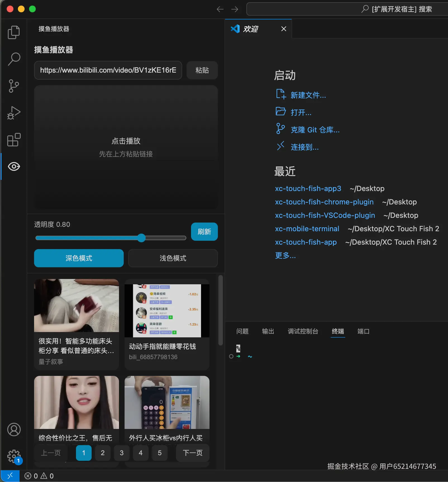Click the new file icon under 启动
This screenshot has height=482, width=448.
(281, 94)
